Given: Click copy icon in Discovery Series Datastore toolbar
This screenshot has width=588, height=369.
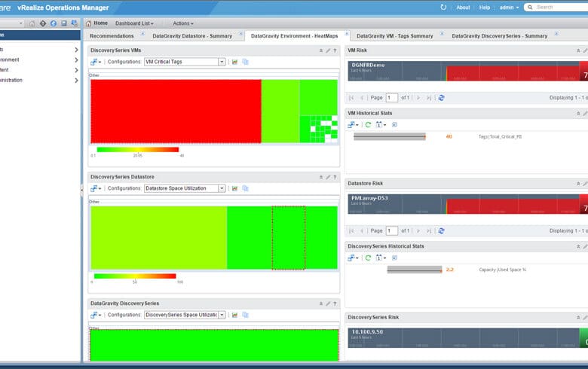Looking at the screenshot, I should point(245,188).
